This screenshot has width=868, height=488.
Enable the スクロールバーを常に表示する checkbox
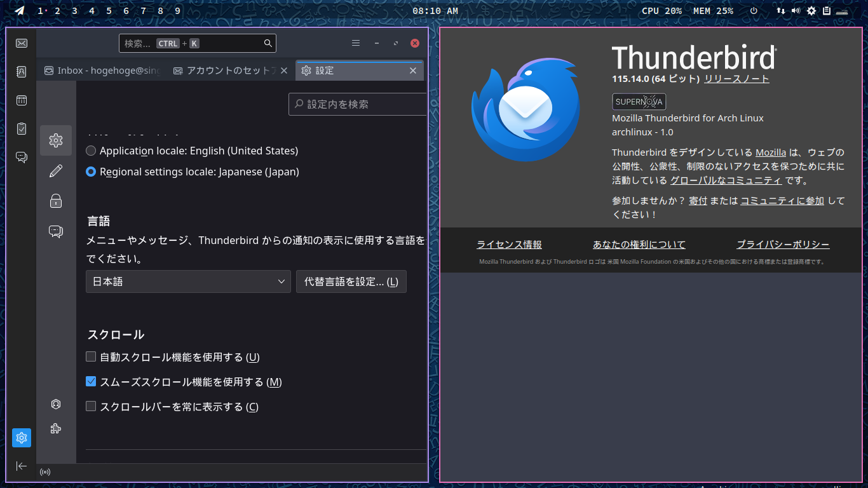91,406
